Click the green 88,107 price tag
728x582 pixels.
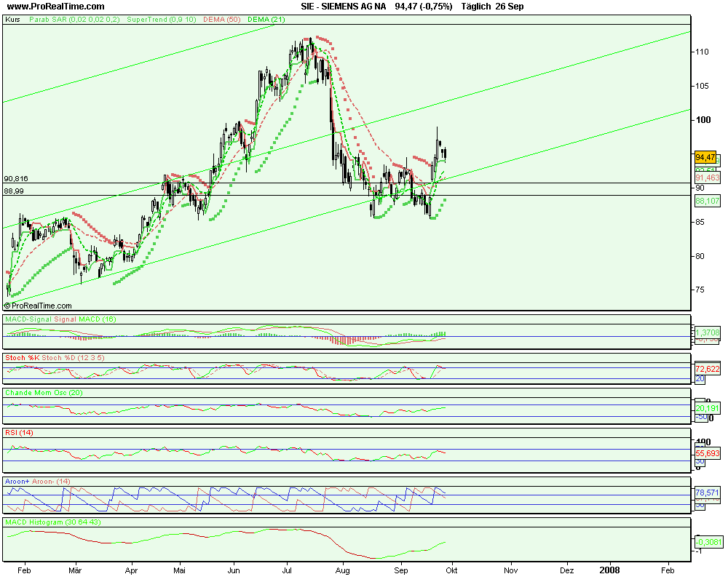pyautogui.click(x=708, y=201)
